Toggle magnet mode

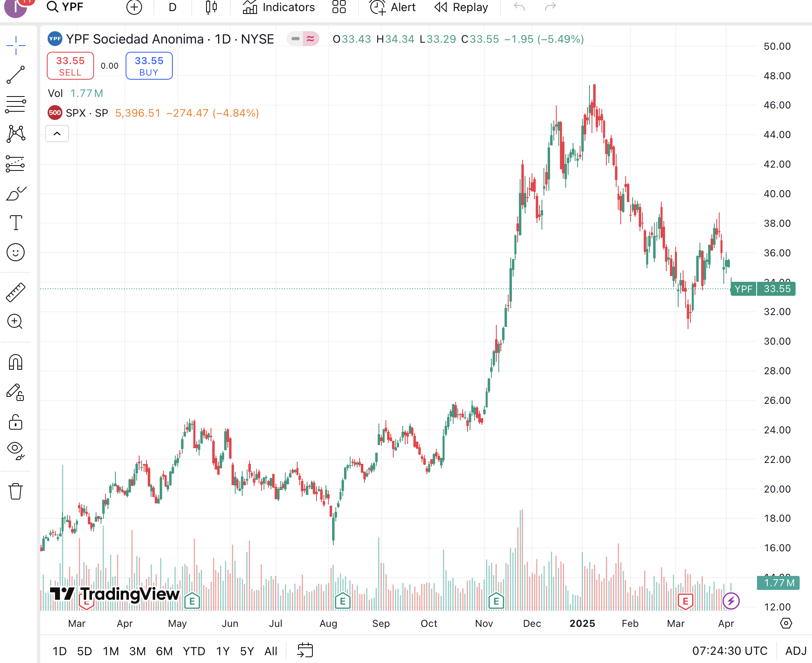16,362
